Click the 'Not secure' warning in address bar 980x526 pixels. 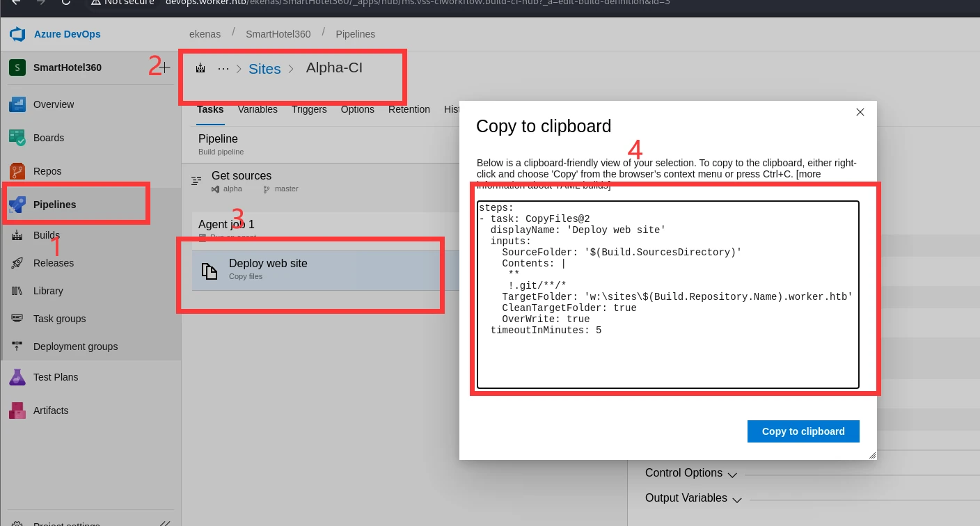click(122, 2)
